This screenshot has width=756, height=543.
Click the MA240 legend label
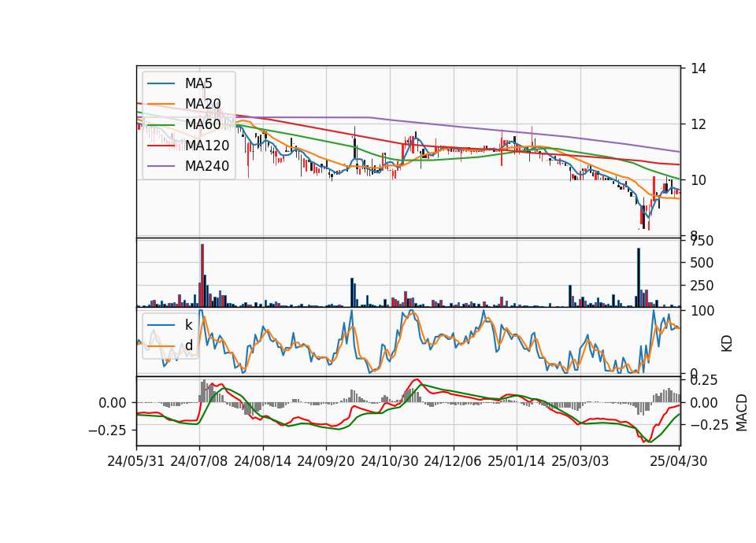pos(207,166)
